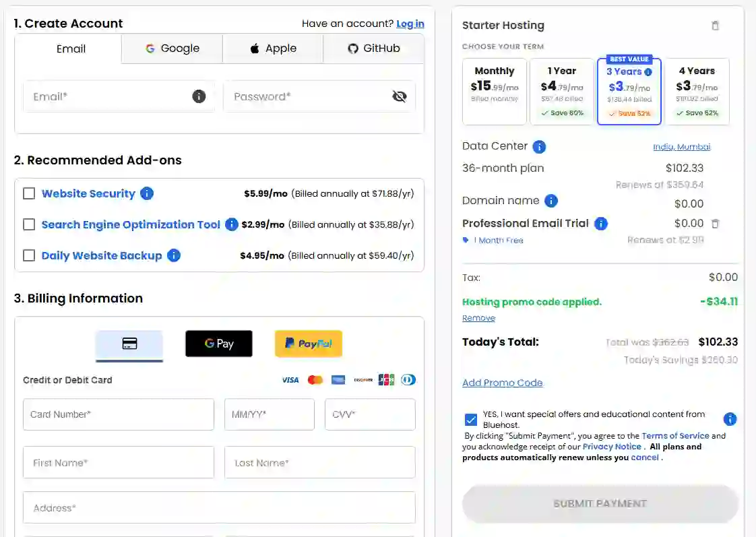Click the Domain name info icon
Screen dimensions: 756x537
click(550, 201)
